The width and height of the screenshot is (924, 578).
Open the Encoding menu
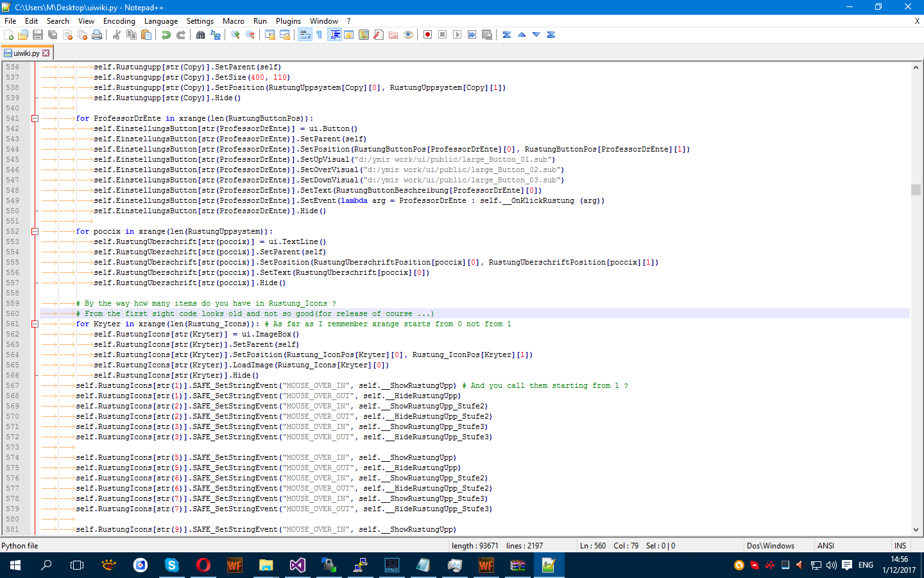(119, 21)
